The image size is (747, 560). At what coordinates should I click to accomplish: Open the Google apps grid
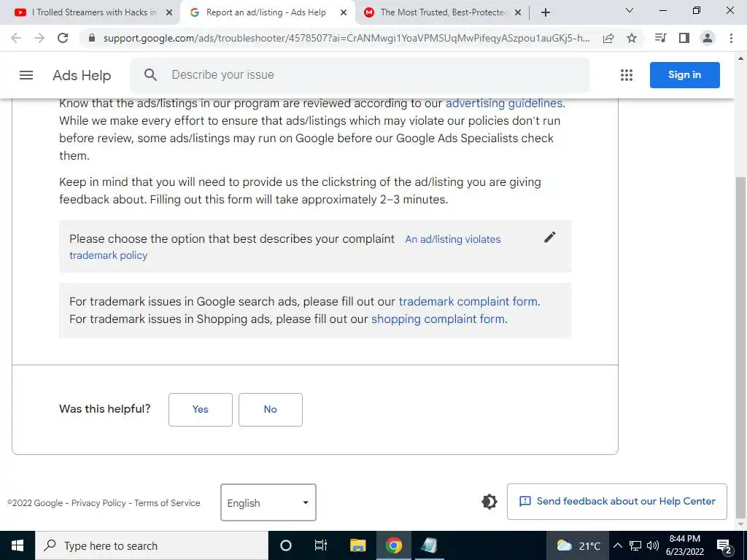[627, 75]
